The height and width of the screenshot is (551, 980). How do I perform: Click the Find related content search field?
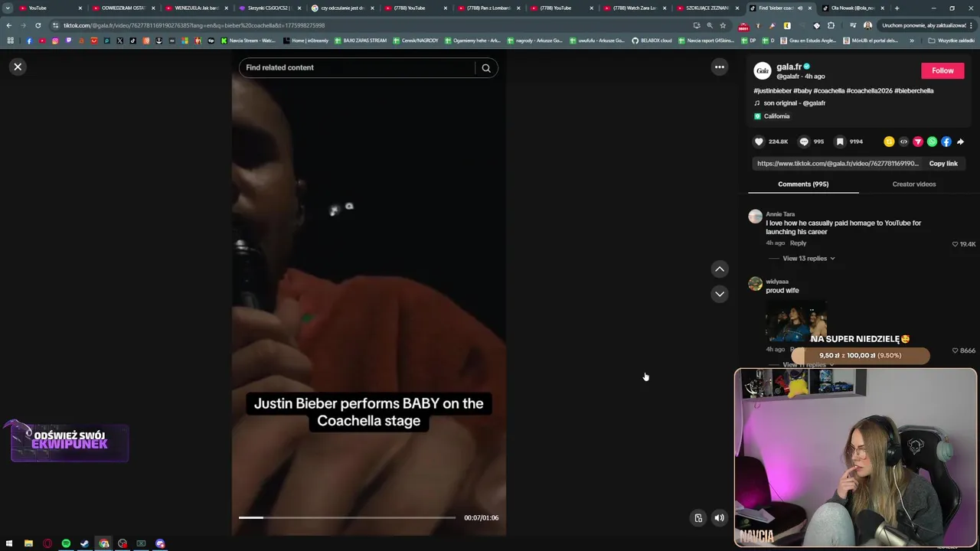pyautogui.click(x=357, y=67)
